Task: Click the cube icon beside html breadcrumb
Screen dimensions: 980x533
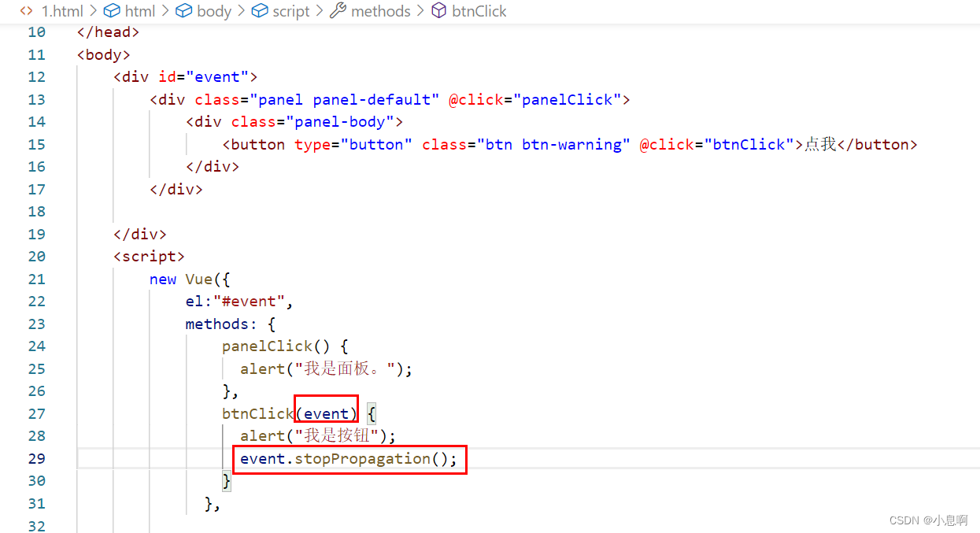Action: coord(113,11)
